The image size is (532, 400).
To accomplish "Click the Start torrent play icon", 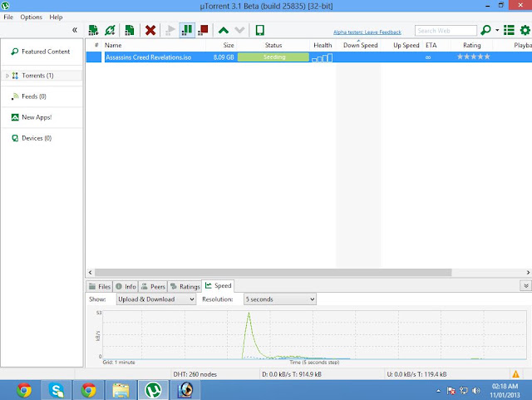I will 170,30.
